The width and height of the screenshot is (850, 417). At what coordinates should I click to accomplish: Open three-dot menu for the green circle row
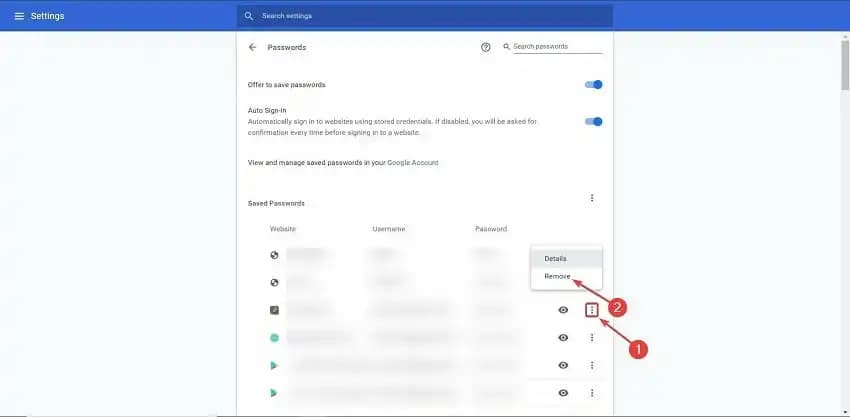click(592, 338)
